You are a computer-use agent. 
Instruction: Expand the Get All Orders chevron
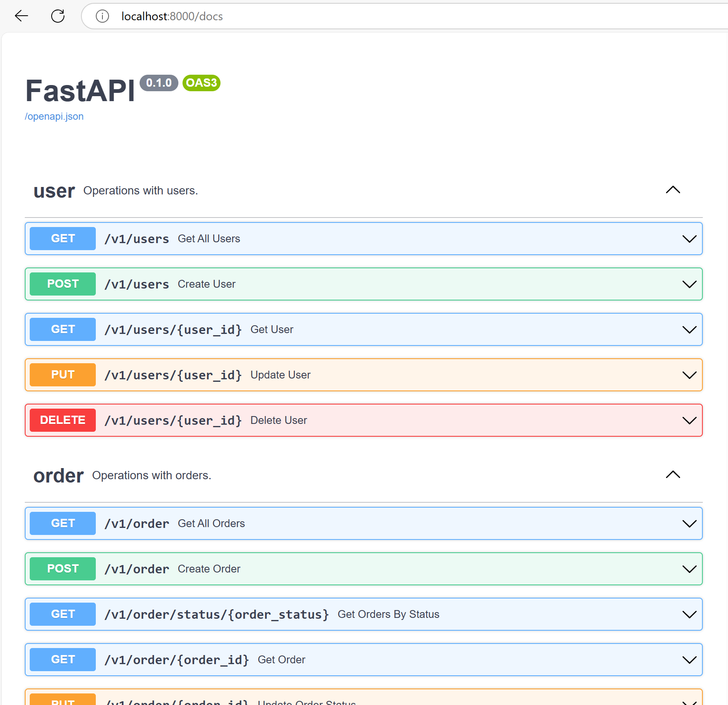pos(690,523)
